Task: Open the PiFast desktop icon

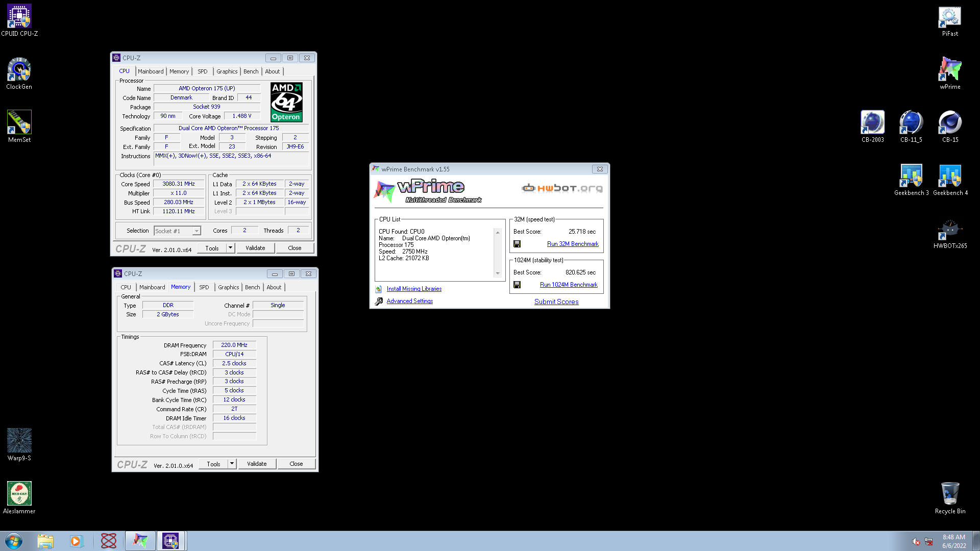Action: pos(950,20)
